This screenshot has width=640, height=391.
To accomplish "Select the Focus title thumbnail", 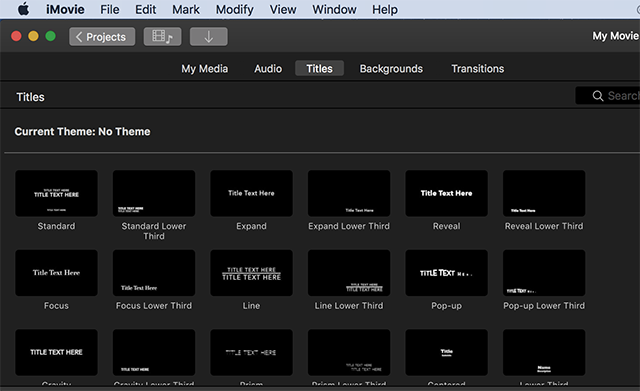I will click(56, 273).
